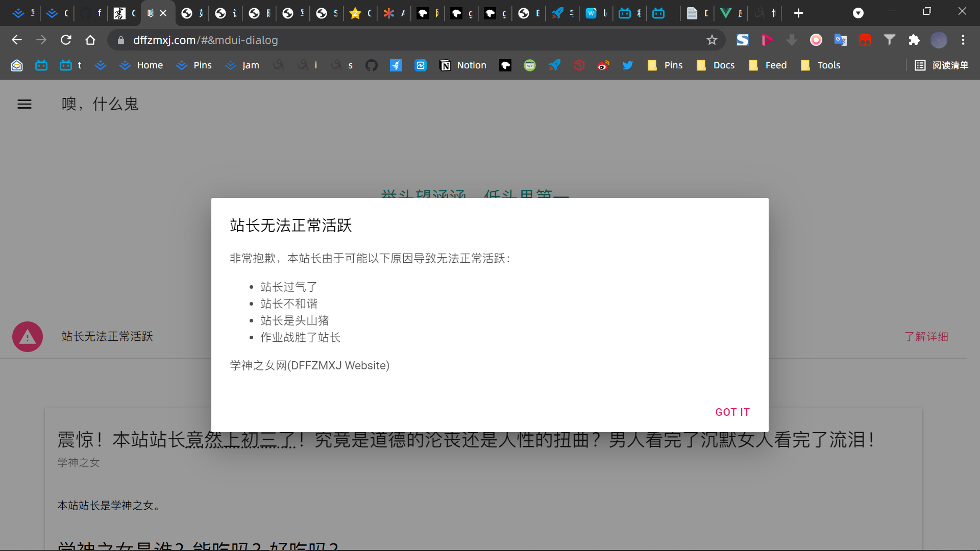Viewport: 980px width, 551px height.
Task: Open the Notion bookmark
Action: (463, 65)
